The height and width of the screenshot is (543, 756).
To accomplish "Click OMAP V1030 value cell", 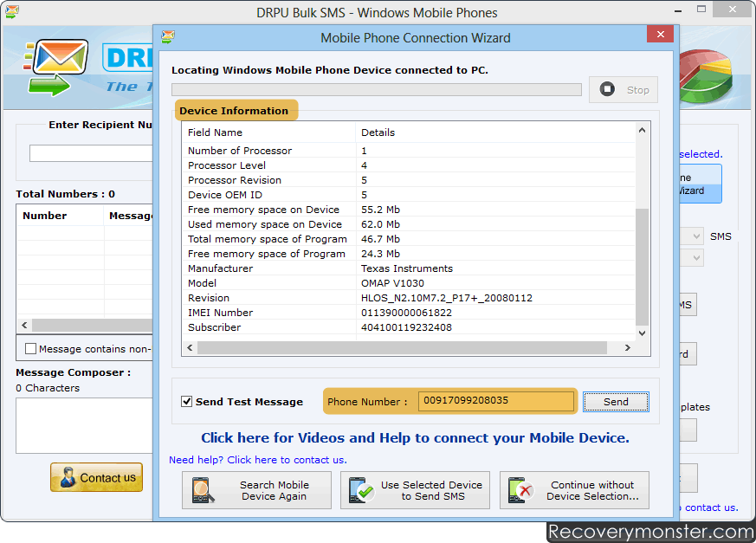I will (x=392, y=283).
